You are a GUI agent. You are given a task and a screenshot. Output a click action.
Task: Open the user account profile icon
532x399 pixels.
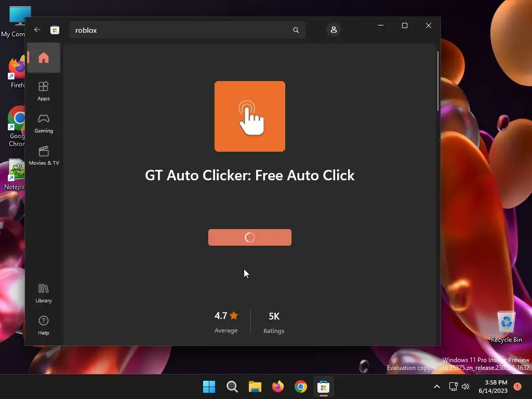[334, 30]
